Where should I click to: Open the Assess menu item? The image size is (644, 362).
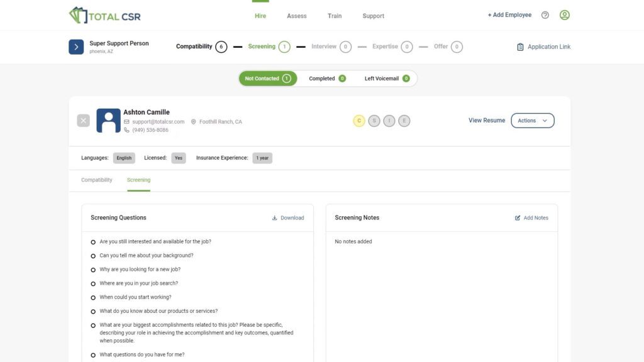click(x=296, y=16)
